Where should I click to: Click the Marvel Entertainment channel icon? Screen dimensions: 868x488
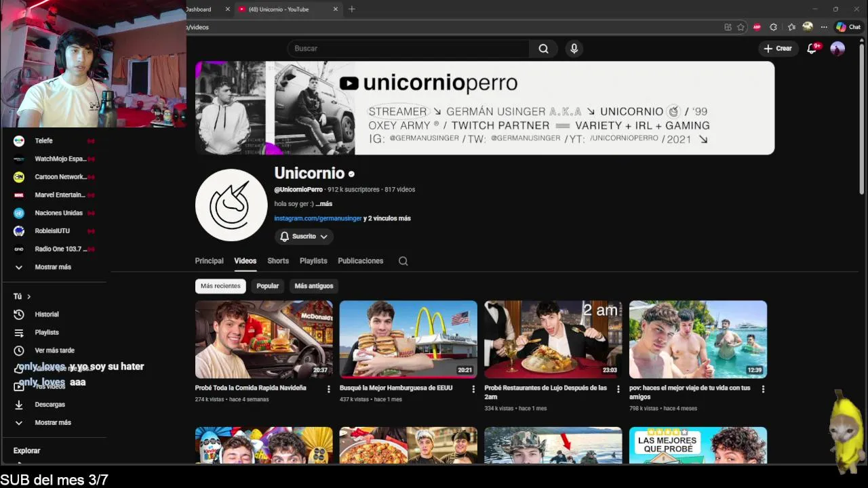click(x=19, y=195)
